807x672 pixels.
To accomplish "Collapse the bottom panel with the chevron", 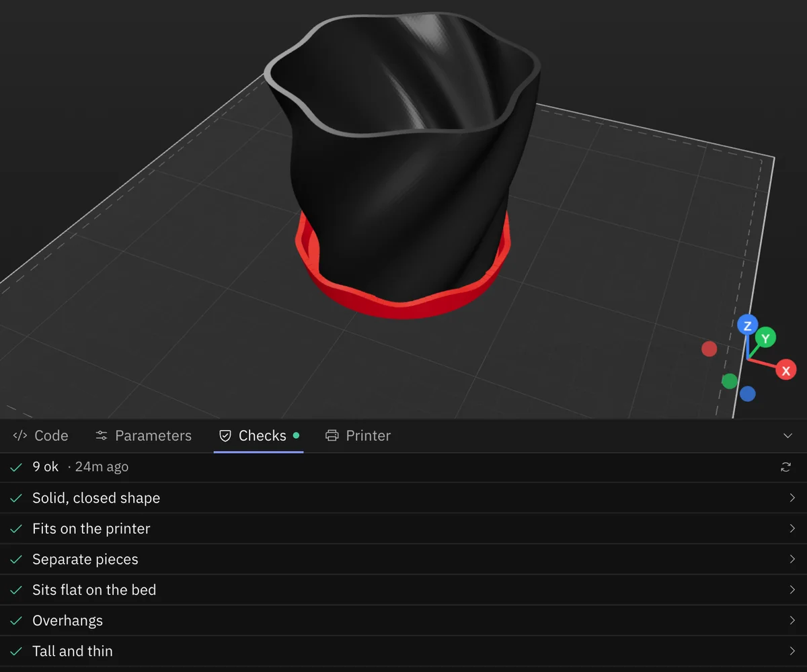I will tap(788, 436).
